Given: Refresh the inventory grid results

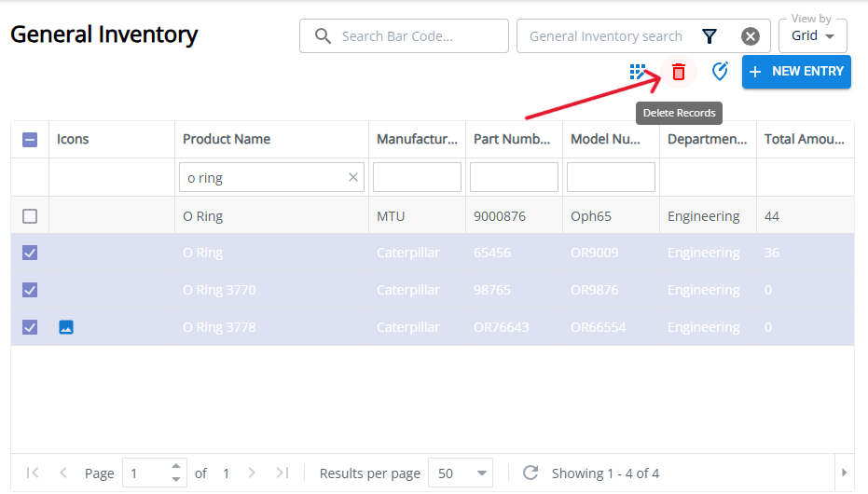Looking at the screenshot, I should pos(530,473).
